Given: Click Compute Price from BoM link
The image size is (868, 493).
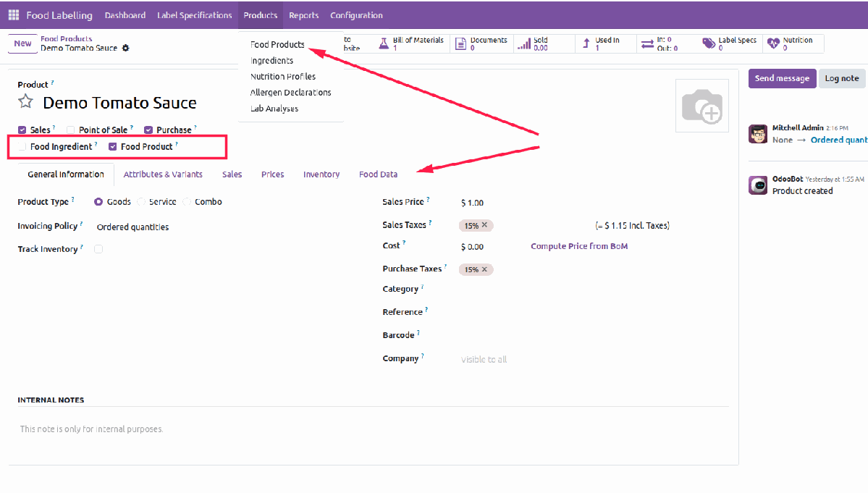Looking at the screenshot, I should point(579,246).
